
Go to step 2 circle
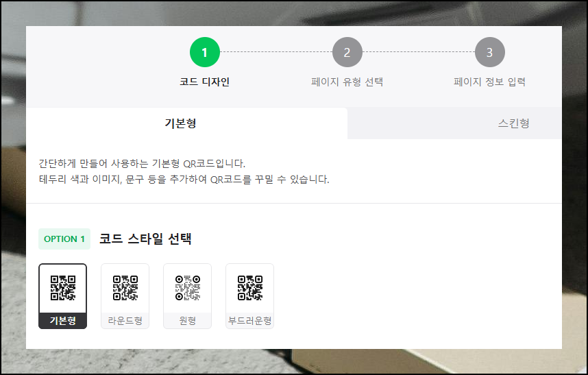[347, 52]
